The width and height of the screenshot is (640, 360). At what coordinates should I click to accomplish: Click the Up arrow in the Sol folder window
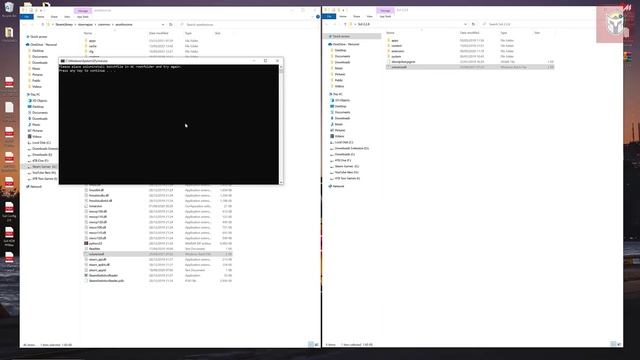tap(345, 24)
